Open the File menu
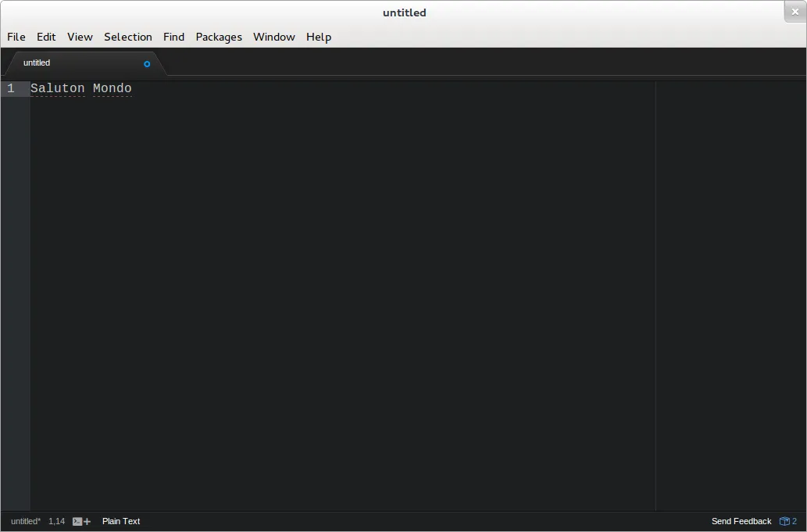The height and width of the screenshot is (532, 807). click(16, 37)
